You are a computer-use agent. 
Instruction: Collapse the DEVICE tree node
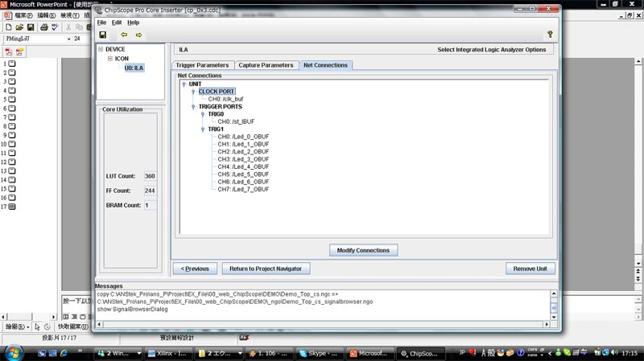pyautogui.click(x=101, y=49)
